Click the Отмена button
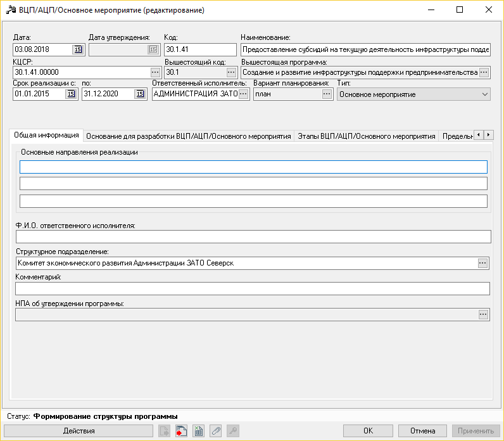Viewport: 504px width, 441px height. tap(422, 431)
